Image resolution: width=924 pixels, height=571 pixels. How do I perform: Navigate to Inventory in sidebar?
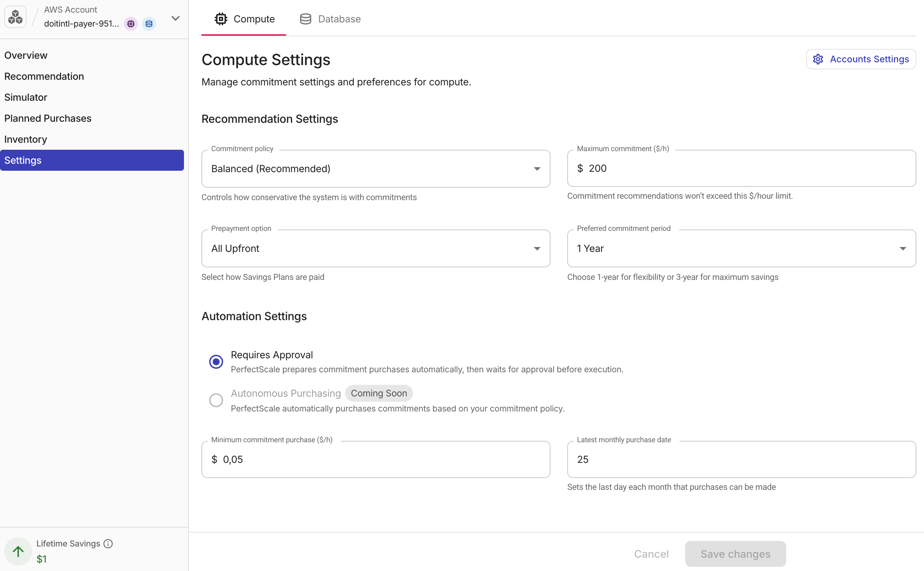[92, 139]
